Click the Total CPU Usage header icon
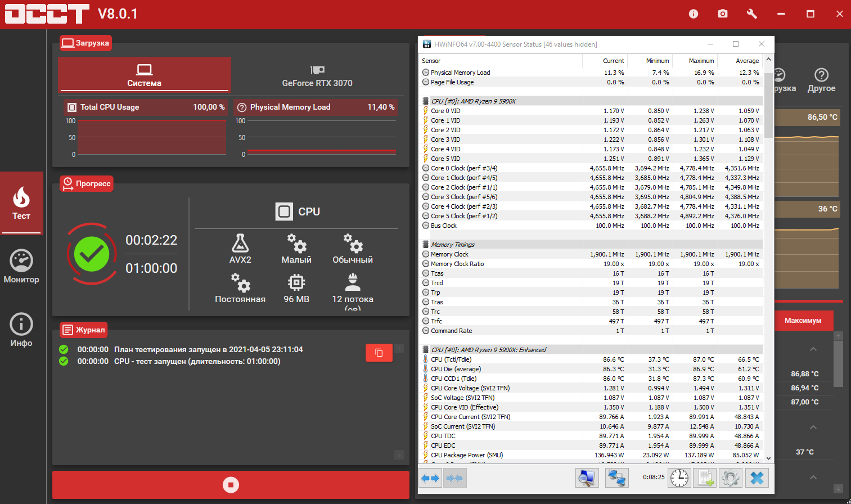Screen dimensions: 851x504 (x=72, y=107)
